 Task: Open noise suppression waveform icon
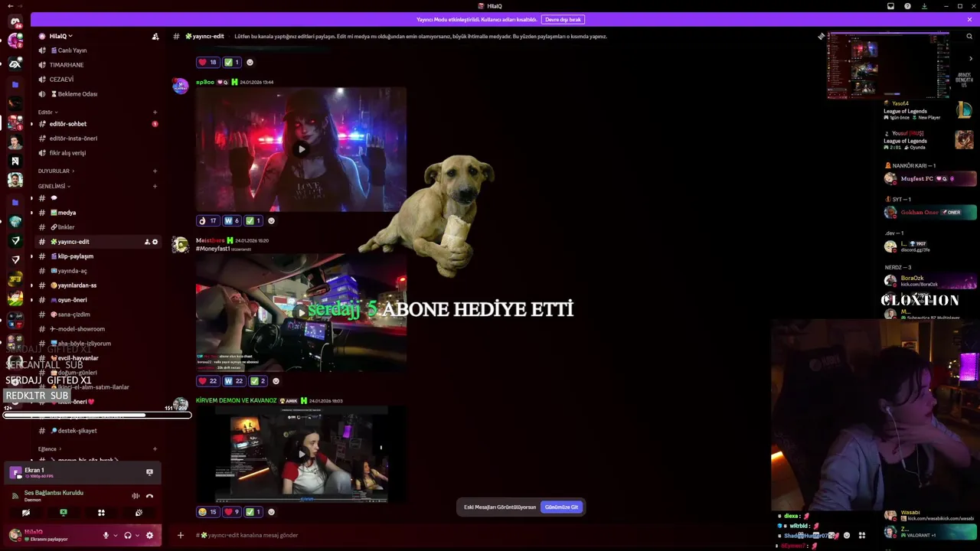pyautogui.click(x=136, y=496)
